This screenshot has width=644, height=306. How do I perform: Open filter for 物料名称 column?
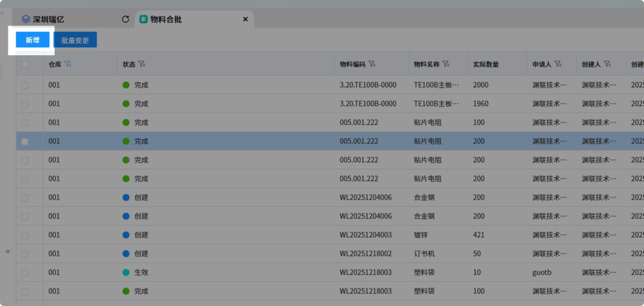pyautogui.click(x=446, y=64)
